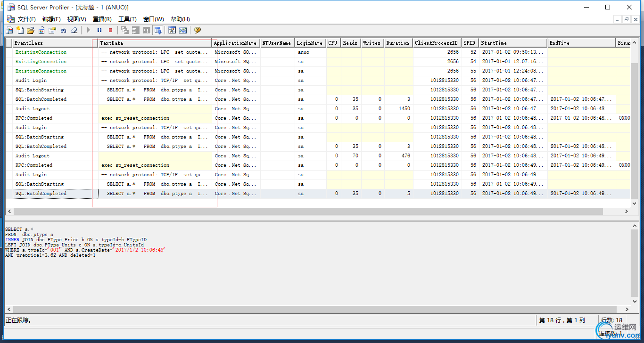Launch Database Engine Tuning Advisor icon
Viewport: 644px width, 343px height.
point(172,30)
